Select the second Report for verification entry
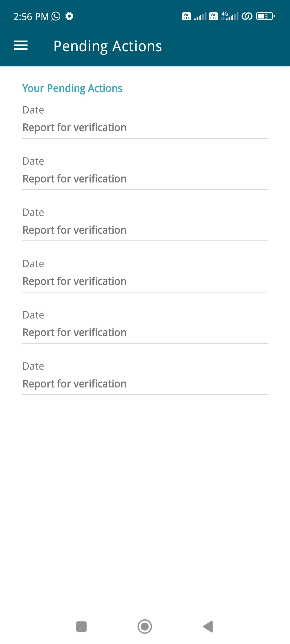 point(75,179)
